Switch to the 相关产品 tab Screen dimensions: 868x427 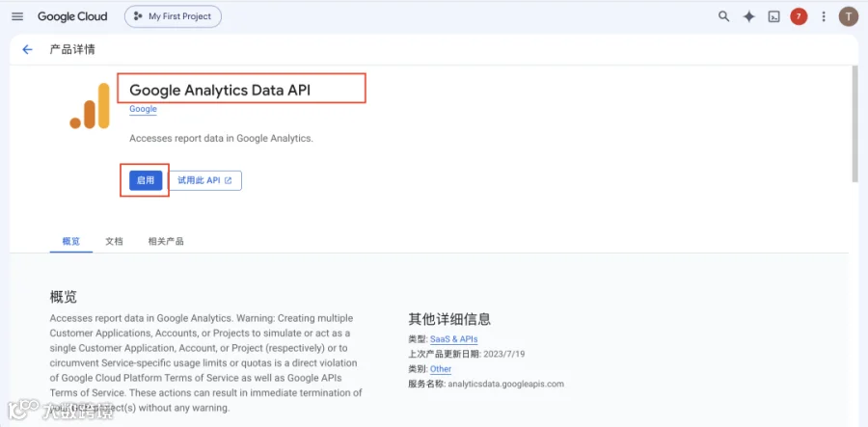[166, 241]
